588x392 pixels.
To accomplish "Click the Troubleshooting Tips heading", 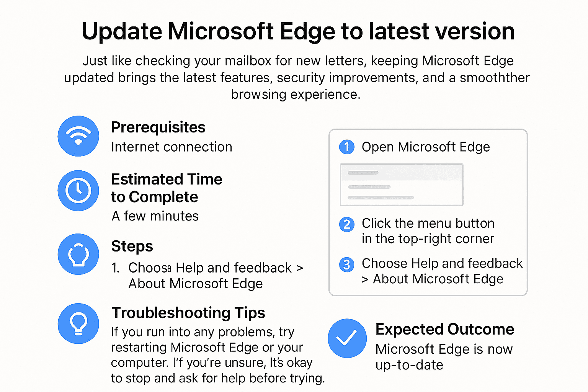I will click(188, 313).
